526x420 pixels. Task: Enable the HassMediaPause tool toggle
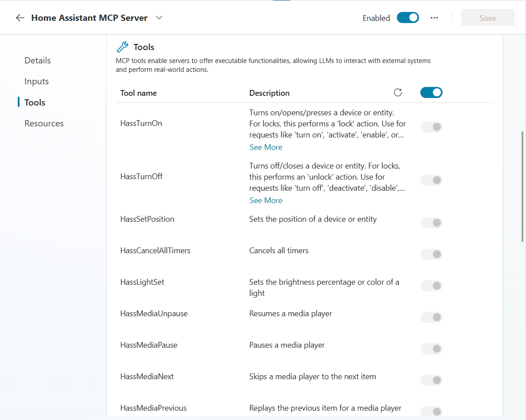(x=431, y=349)
